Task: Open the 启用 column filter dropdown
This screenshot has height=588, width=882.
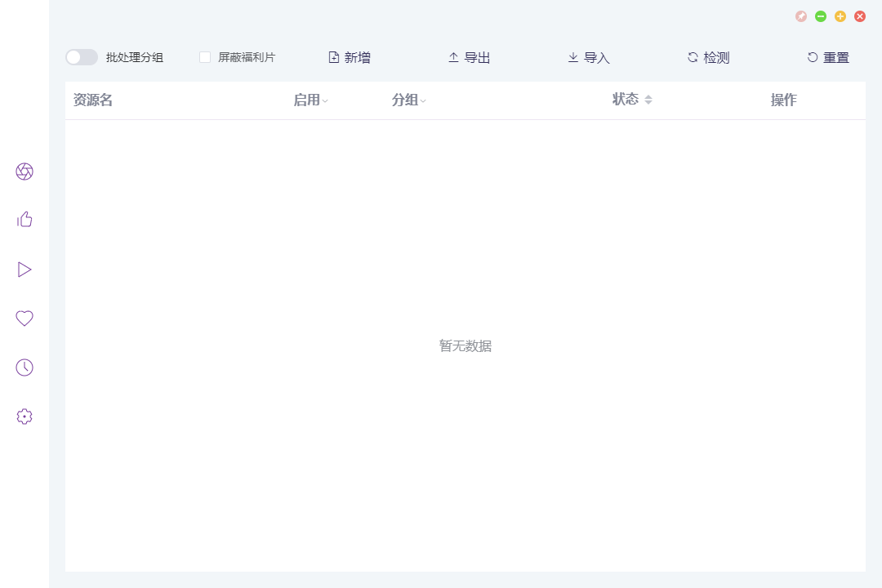Action: point(325,101)
